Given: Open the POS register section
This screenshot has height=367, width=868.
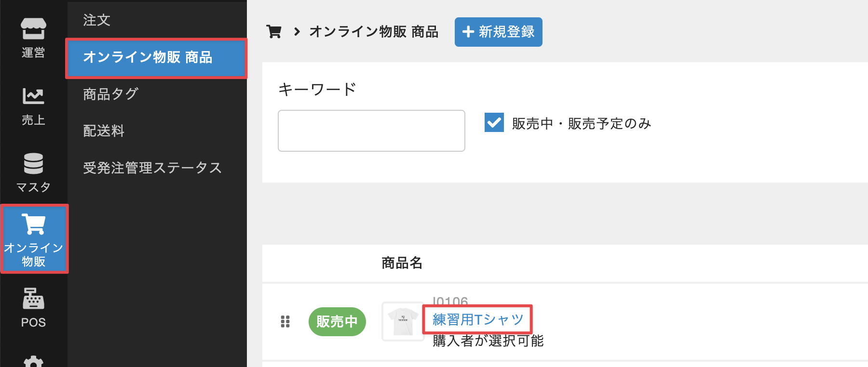Looking at the screenshot, I should [33, 308].
